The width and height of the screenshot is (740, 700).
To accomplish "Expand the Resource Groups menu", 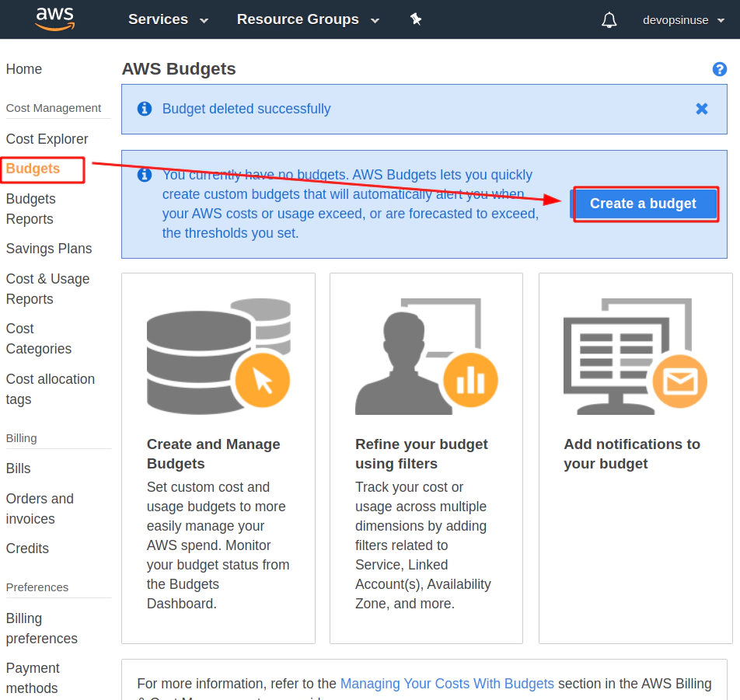I will [308, 19].
